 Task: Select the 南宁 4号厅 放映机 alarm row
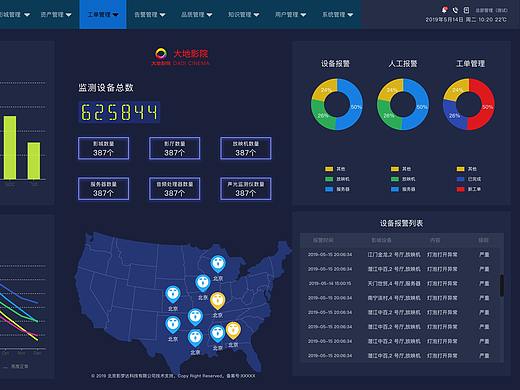click(x=400, y=298)
